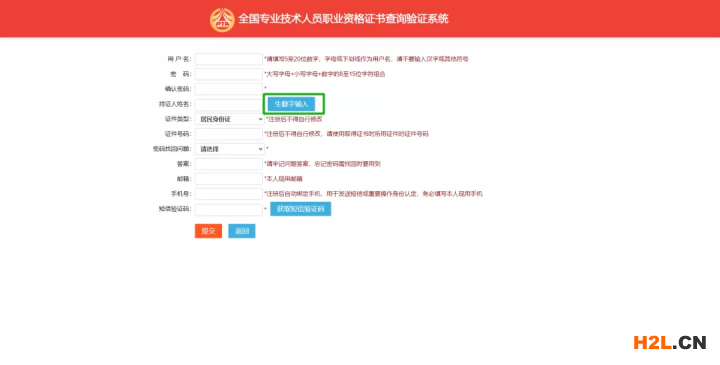Click the 密码 input field

point(229,74)
